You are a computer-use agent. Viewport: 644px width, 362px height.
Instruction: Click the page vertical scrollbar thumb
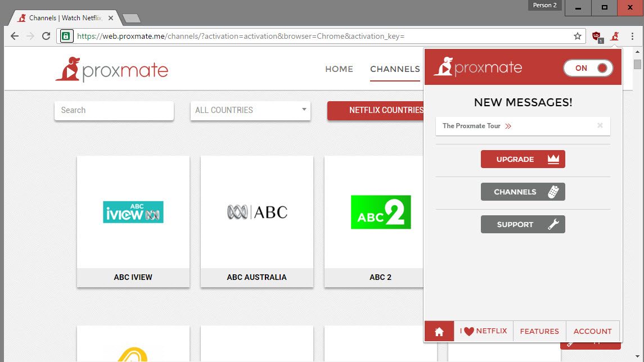[637, 65]
